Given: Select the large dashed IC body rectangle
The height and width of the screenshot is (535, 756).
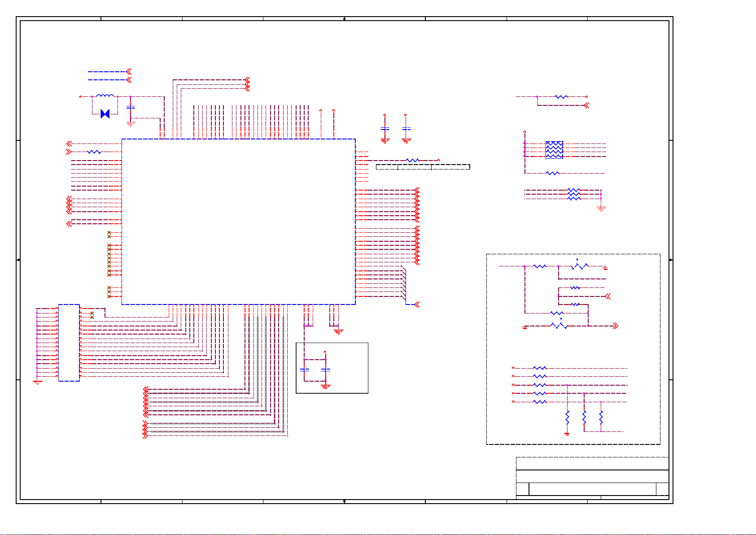Looking at the screenshot, I should 239,222.
